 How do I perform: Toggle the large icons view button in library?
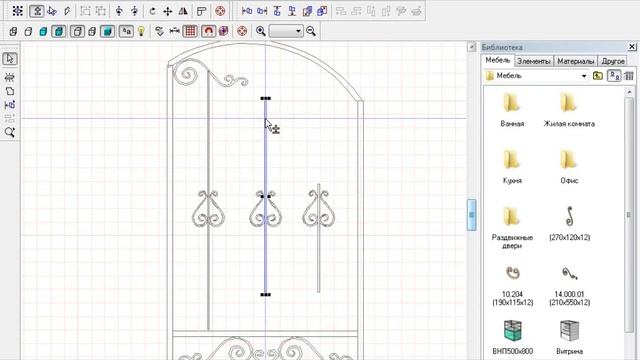tap(614, 76)
